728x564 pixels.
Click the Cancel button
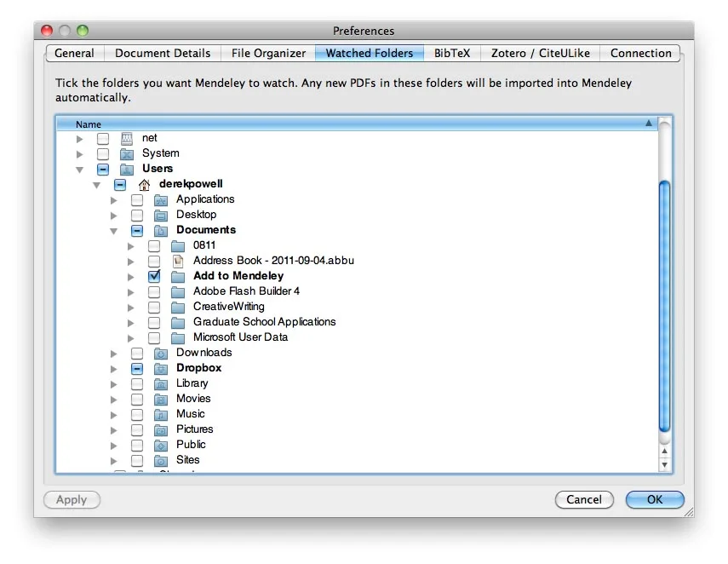coord(584,499)
